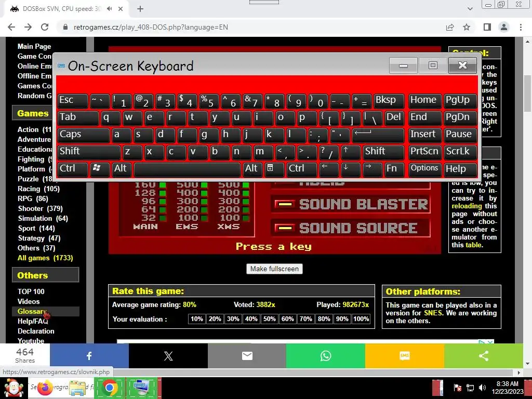Rate the game 10%
This screenshot has height=399, width=532.
click(197, 319)
